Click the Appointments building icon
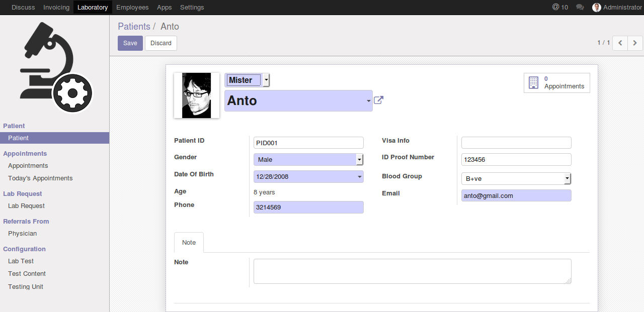644x312 pixels. tap(533, 83)
